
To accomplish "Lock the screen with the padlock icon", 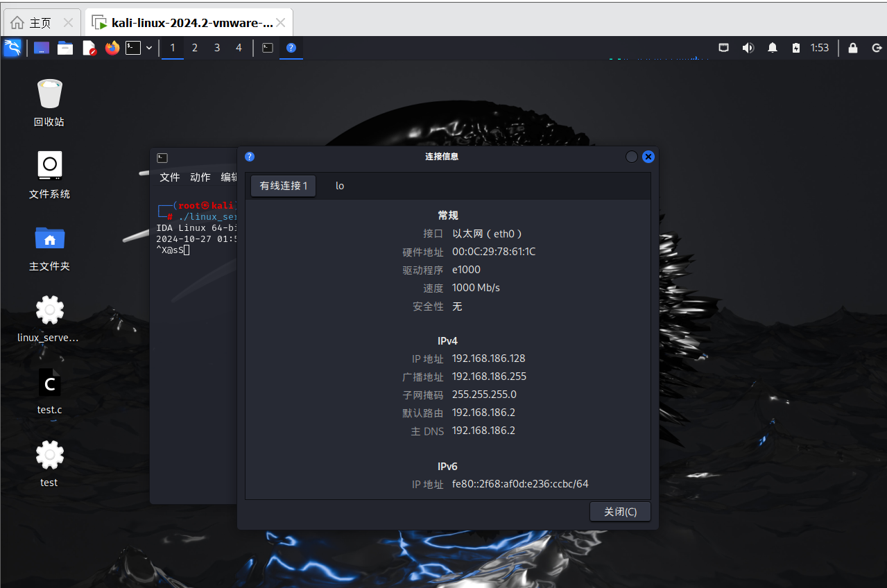I will click(852, 48).
